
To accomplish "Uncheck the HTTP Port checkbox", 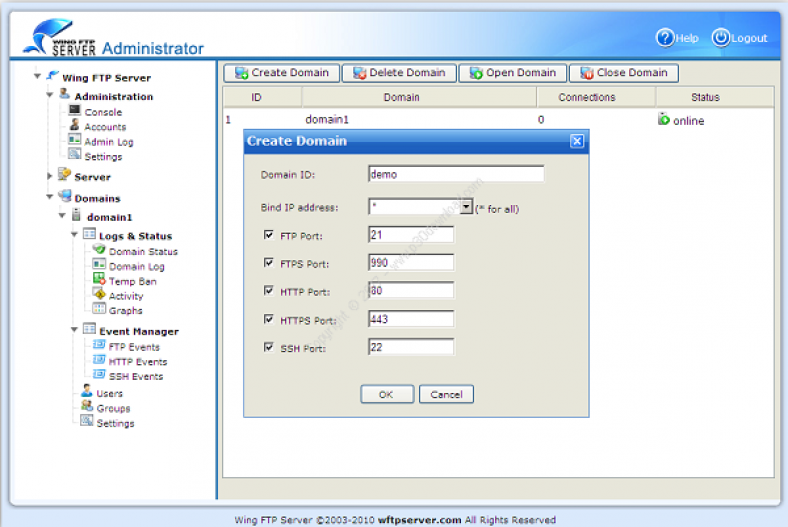I will 269,290.
